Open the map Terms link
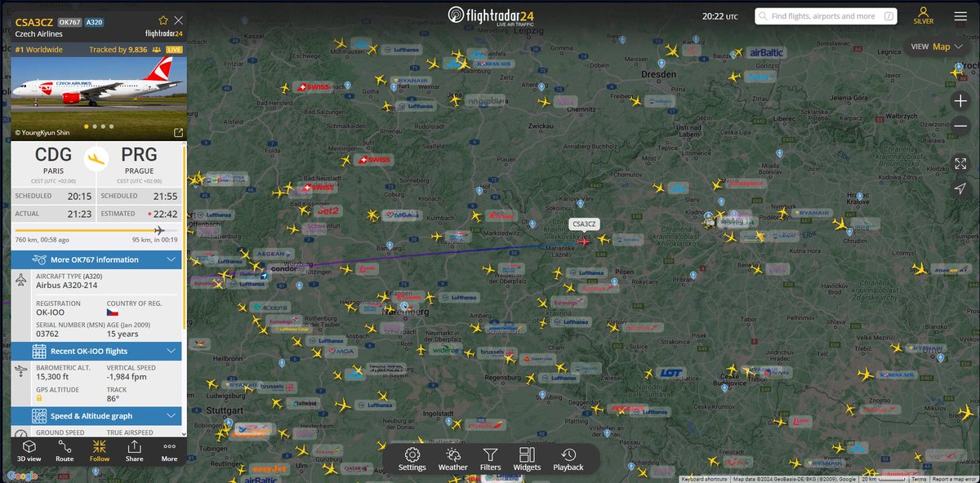980x483 pixels. coord(920,479)
